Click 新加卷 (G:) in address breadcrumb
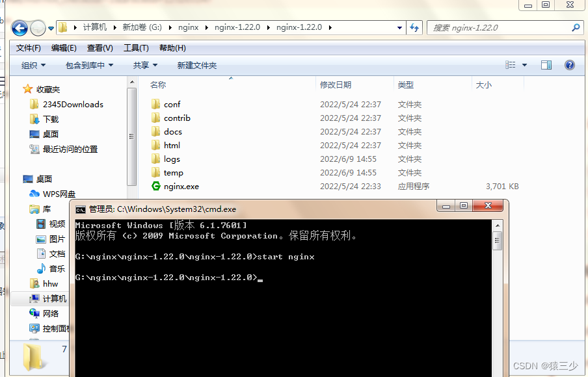Screen dimensions: 588x377 (x=142, y=27)
